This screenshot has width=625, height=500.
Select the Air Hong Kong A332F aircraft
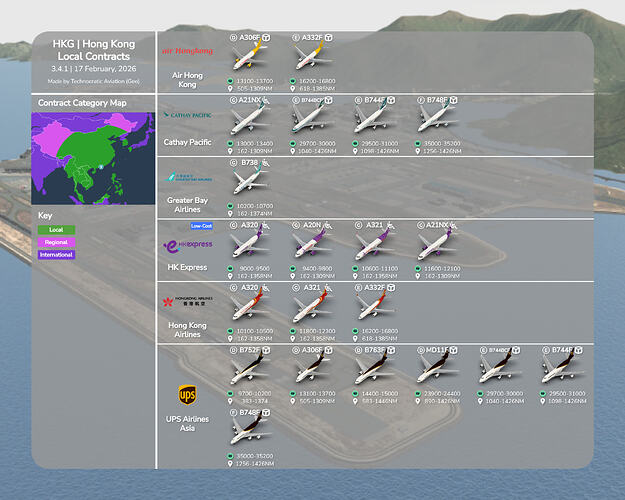click(x=313, y=56)
